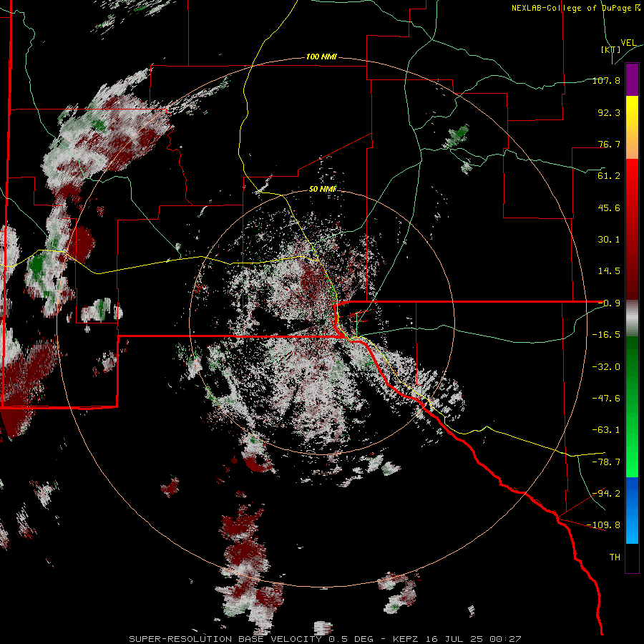Click the [KT] units label
The image size is (644, 644).
coord(611,49)
